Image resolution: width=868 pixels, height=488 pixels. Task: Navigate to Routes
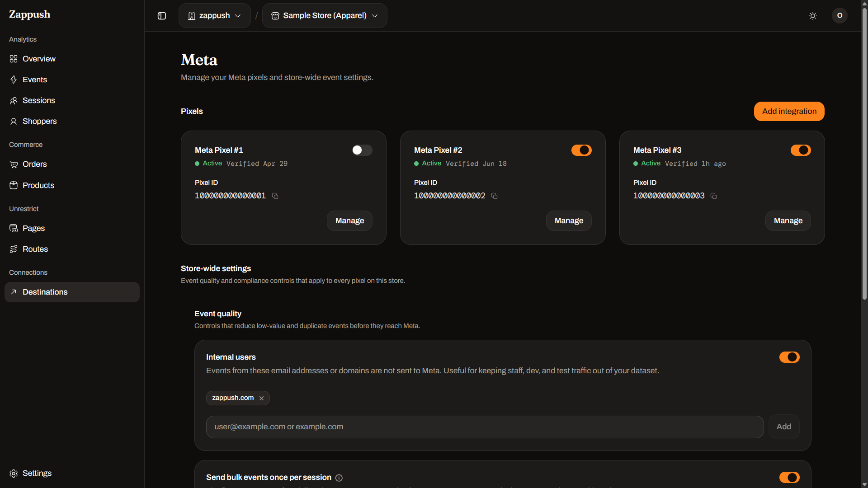[x=72, y=249]
